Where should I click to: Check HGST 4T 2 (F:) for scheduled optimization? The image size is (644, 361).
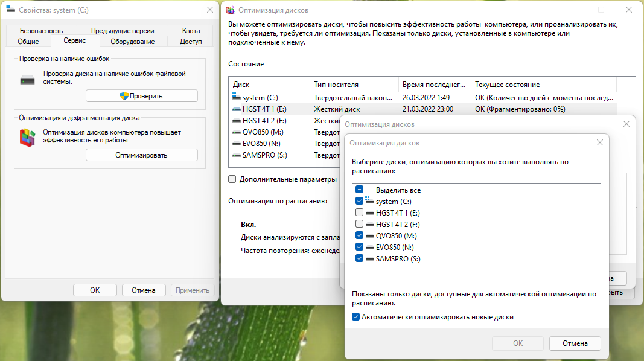point(359,224)
